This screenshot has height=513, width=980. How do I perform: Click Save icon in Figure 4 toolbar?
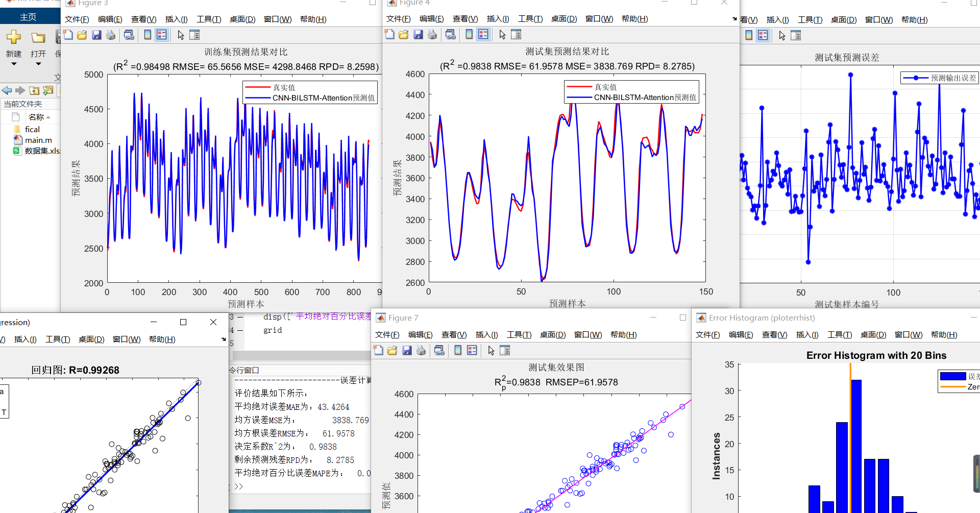[418, 35]
